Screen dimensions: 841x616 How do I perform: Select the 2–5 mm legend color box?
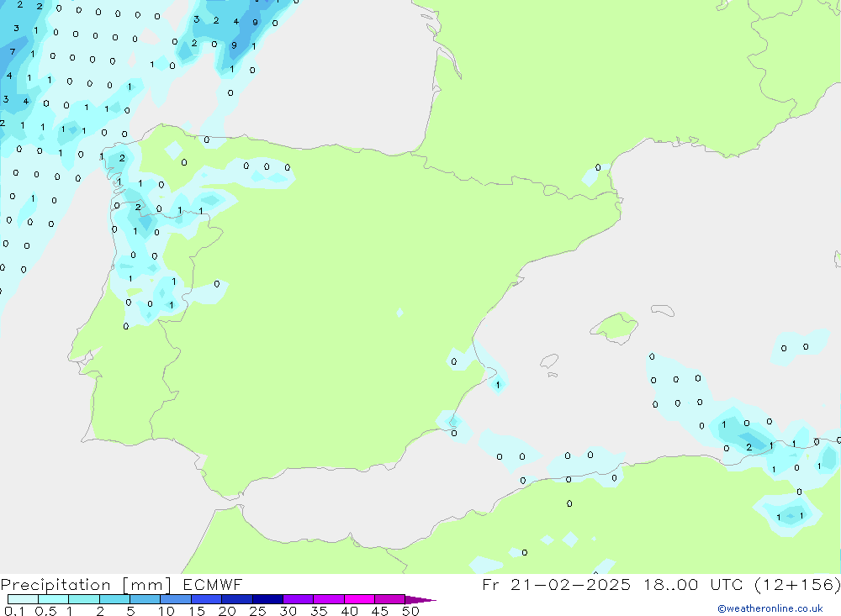tap(114, 599)
